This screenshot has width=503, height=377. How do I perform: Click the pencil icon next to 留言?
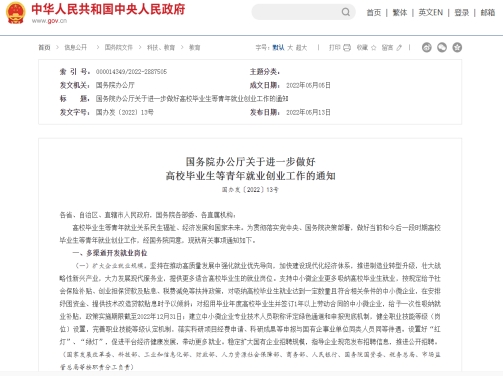(399, 48)
